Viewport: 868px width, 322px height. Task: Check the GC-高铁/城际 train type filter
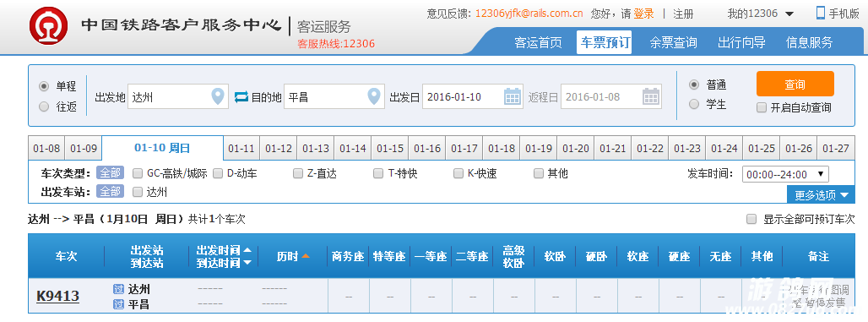point(138,173)
